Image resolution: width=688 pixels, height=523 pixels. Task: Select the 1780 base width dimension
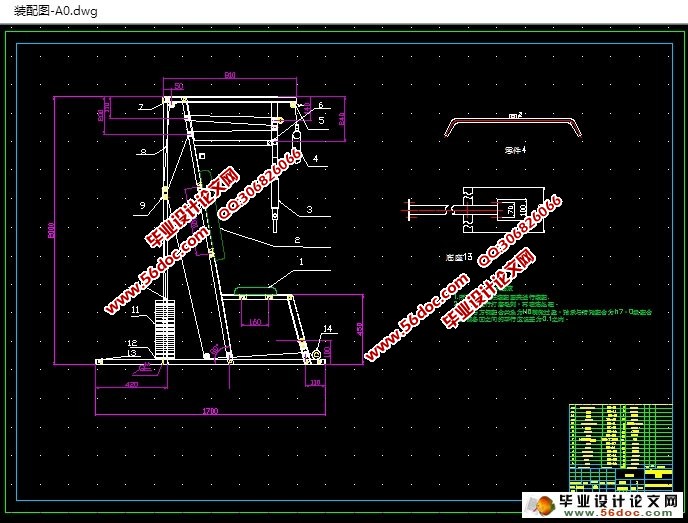[x=210, y=410]
